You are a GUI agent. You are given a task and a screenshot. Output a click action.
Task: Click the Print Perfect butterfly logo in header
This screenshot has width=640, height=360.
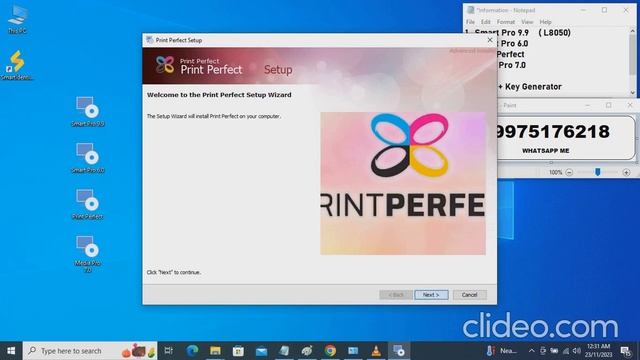coord(165,65)
